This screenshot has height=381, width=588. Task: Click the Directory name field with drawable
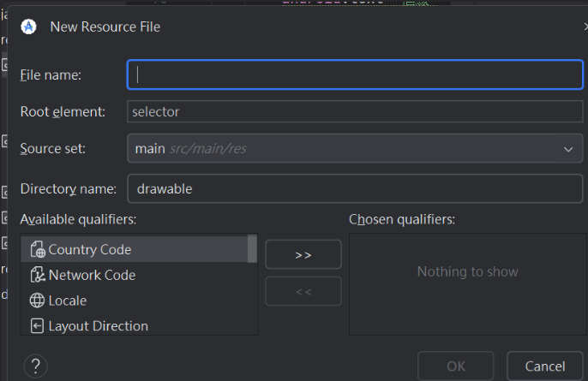355,188
